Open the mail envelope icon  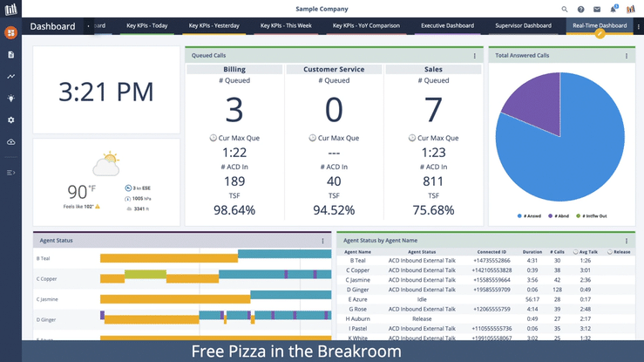[597, 9]
